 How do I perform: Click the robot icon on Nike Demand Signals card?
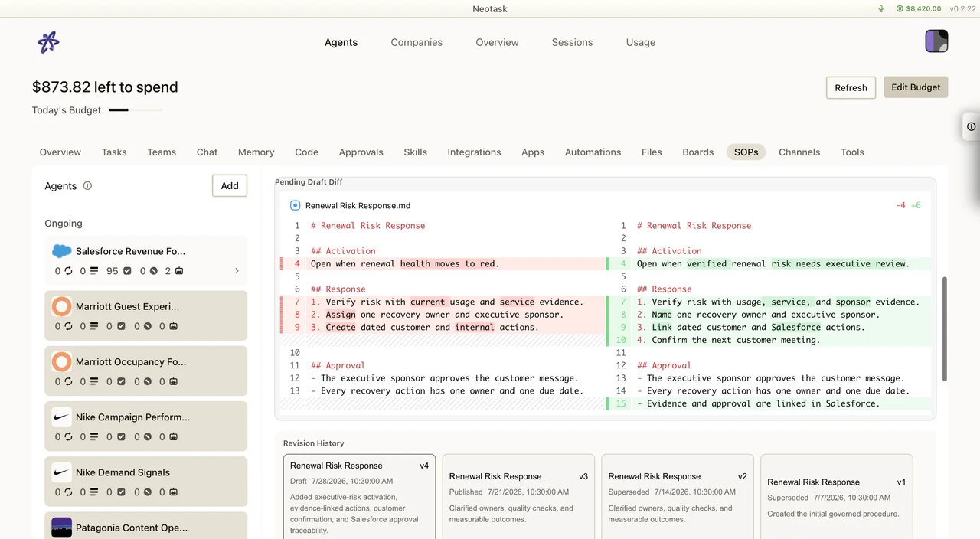pos(174,492)
